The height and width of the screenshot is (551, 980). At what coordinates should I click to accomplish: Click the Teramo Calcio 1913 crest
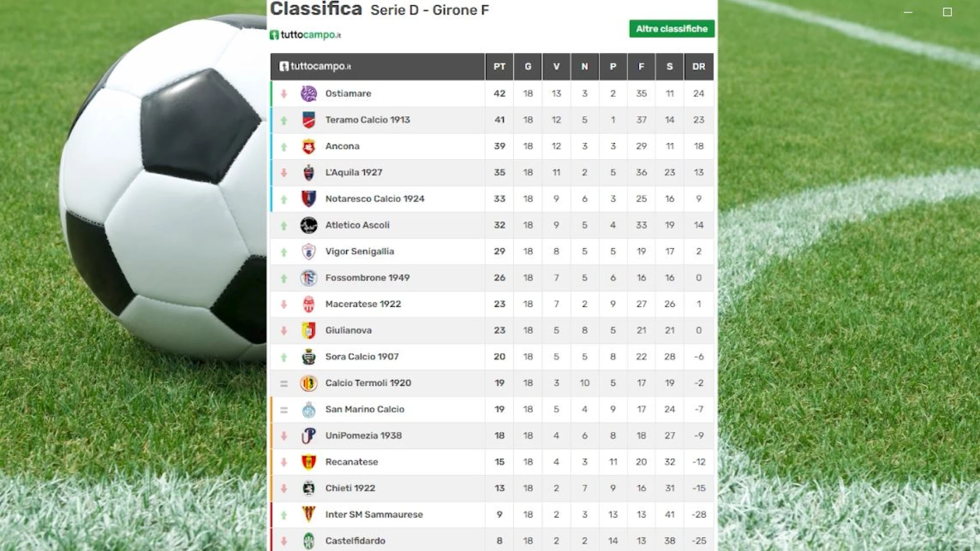(x=308, y=120)
